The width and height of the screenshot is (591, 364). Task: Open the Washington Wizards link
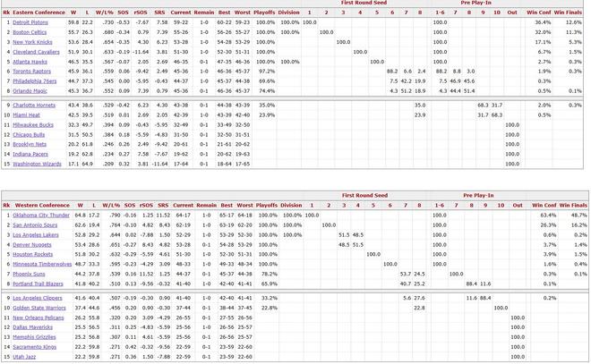[x=37, y=164]
